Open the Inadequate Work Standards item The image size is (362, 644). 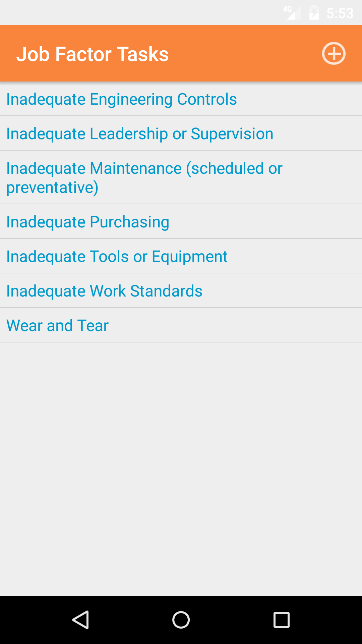tap(104, 291)
